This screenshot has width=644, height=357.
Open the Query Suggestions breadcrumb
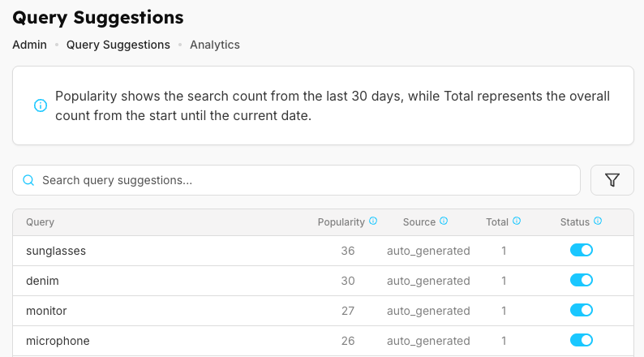[x=118, y=45]
